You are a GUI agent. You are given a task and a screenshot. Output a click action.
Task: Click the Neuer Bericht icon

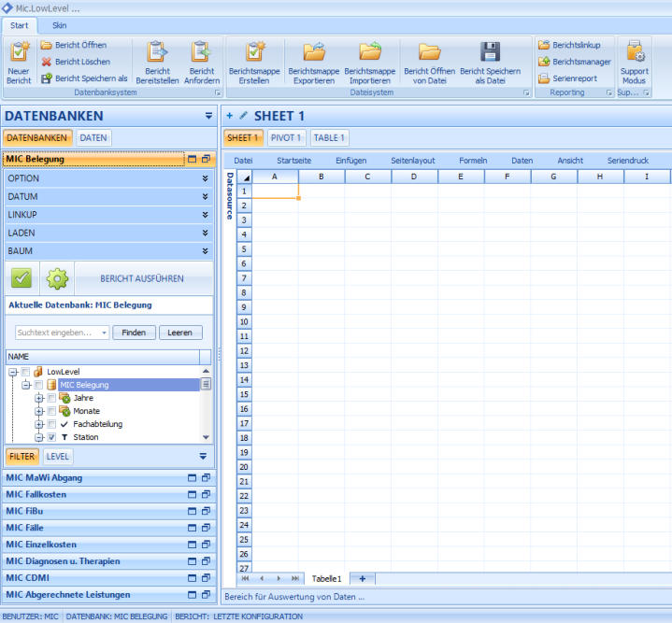click(19, 64)
